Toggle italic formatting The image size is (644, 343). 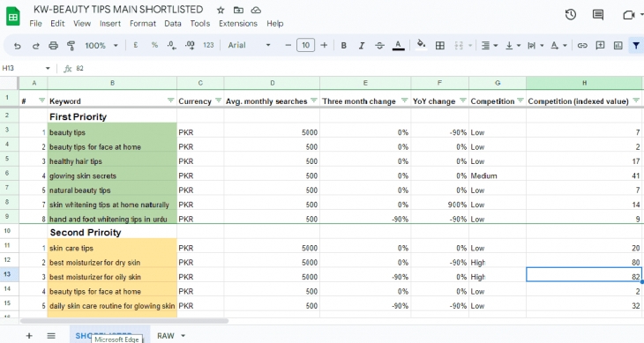(362, 46)
